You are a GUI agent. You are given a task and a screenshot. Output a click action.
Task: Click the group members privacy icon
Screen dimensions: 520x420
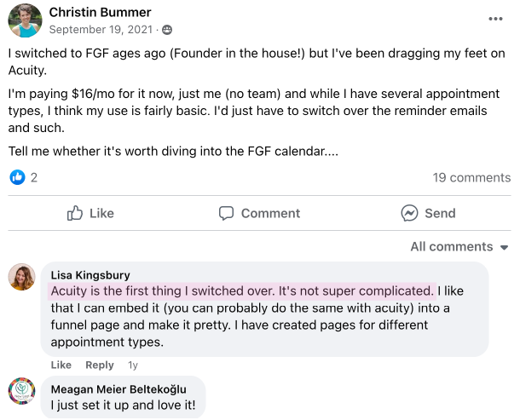pos(166,30)
